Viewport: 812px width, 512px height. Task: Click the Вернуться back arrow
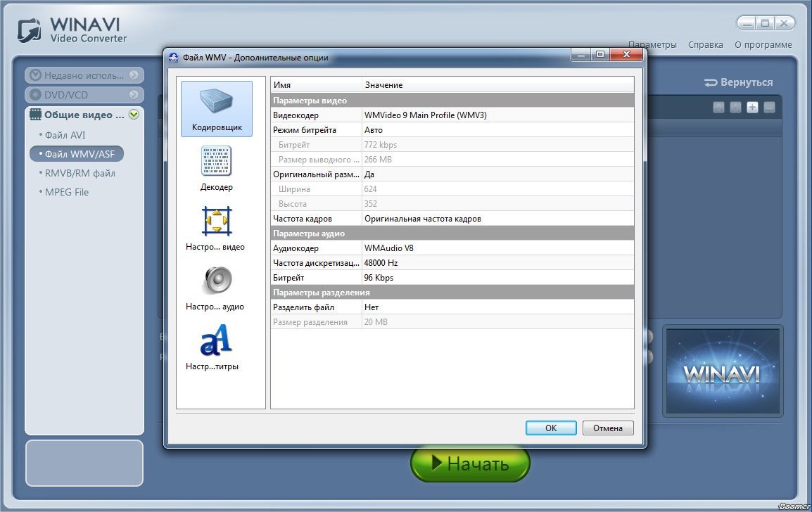(x=711, y=82)
